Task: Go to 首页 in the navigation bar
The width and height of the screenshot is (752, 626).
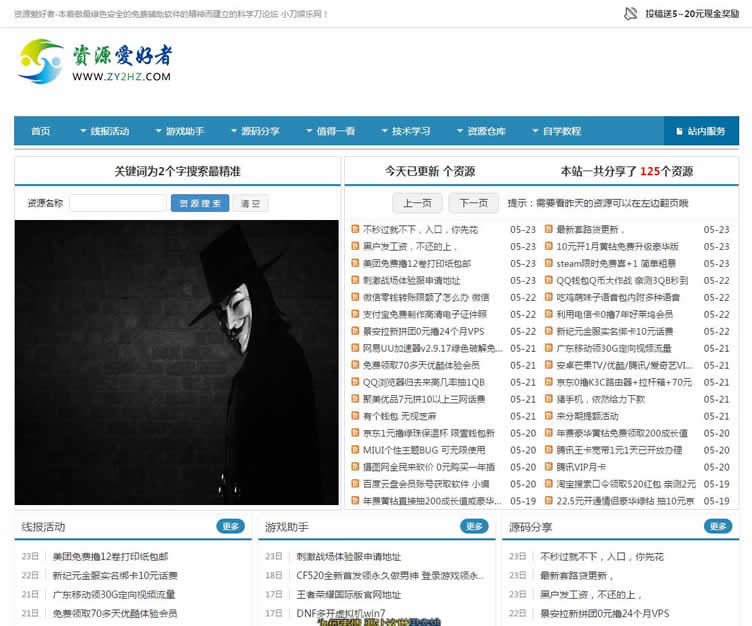Action: pyautogui.click(x=41, y=131)
